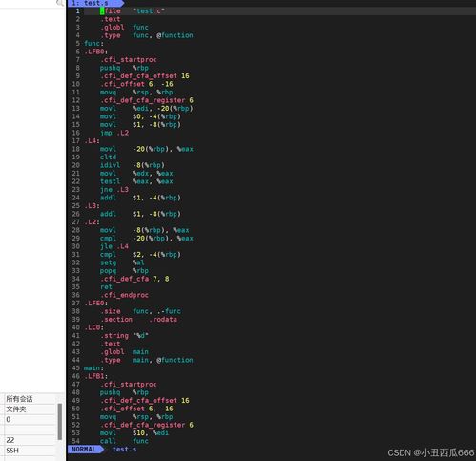Click 'addl $1, -4(%rbp)' on line 24
Screen dimensions: 476x461
140,198
